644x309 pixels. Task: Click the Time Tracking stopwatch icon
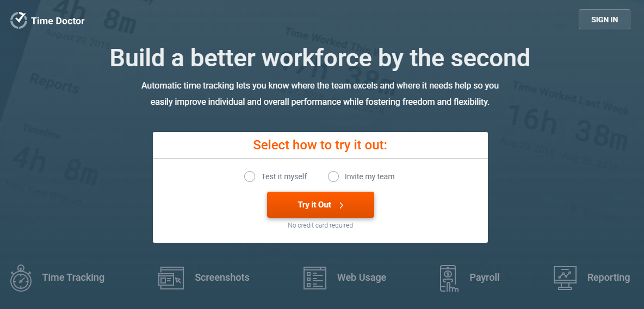[21, 278]
